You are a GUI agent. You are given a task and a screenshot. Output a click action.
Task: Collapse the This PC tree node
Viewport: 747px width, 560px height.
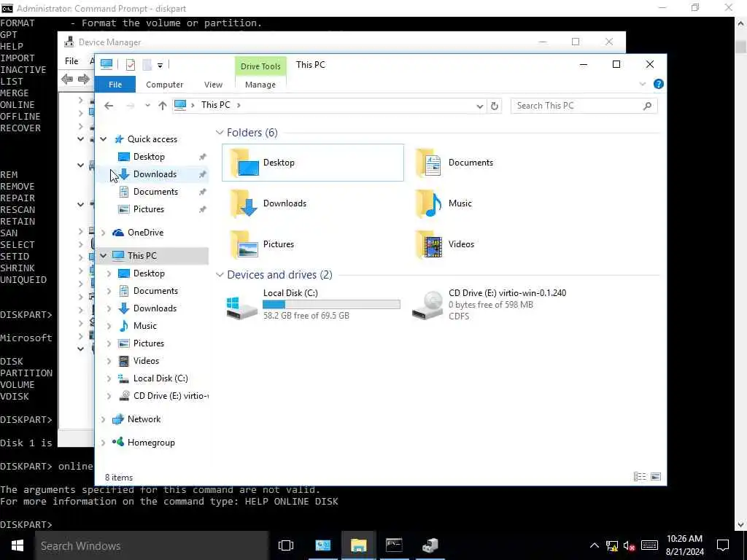coord(104,256)
